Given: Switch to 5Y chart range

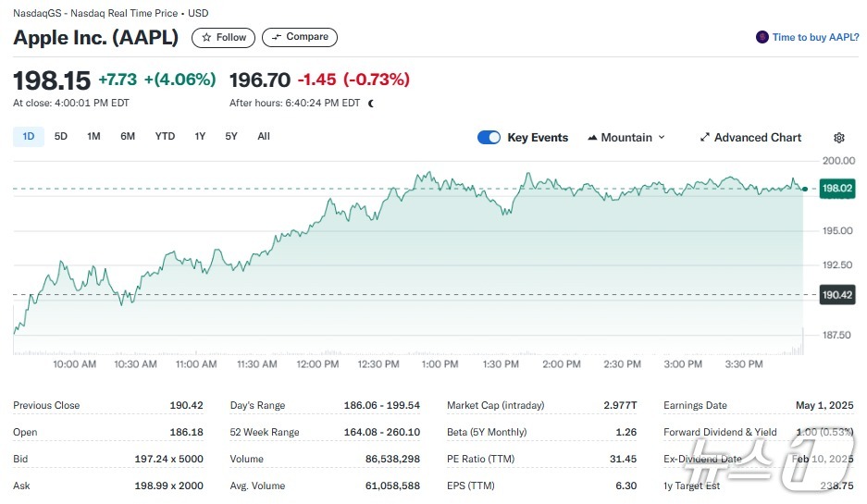Looking at the screenshot, I should point(231,137).
